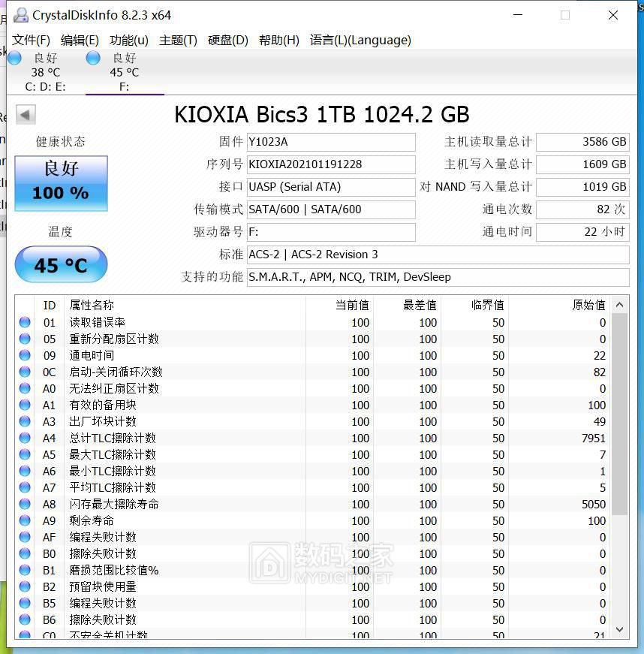Click status orb for attribute B1 磨损范围比较值%
The image size is (644, 654).
pyautogui.click(x=25, y=570)
